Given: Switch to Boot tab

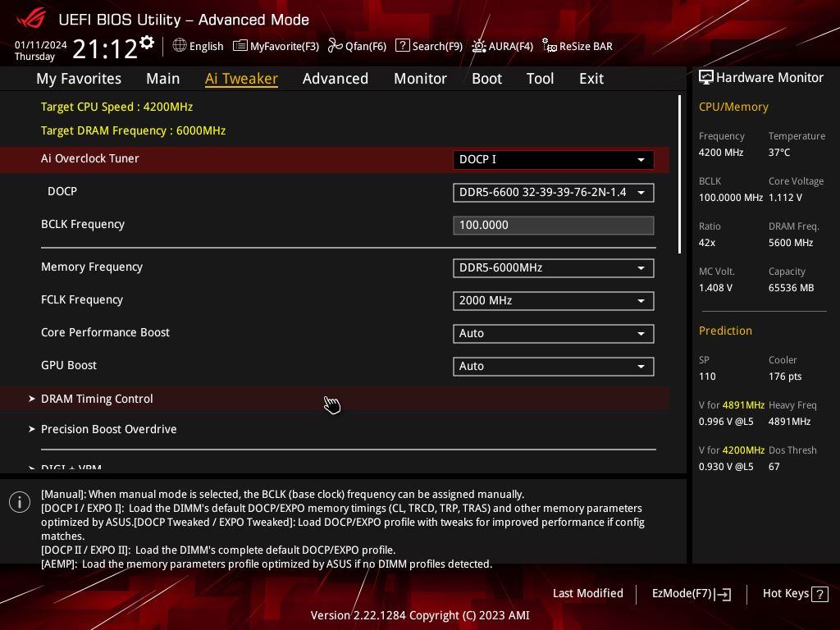Looking at the screenshot, I should pyautogui.click(x=487, y=79).
